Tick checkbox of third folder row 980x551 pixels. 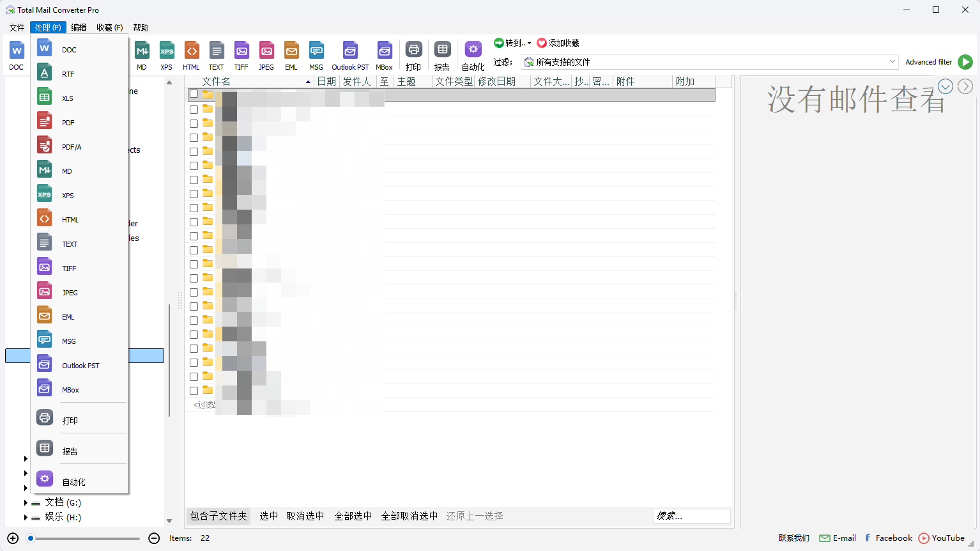[x=194, y=123]
